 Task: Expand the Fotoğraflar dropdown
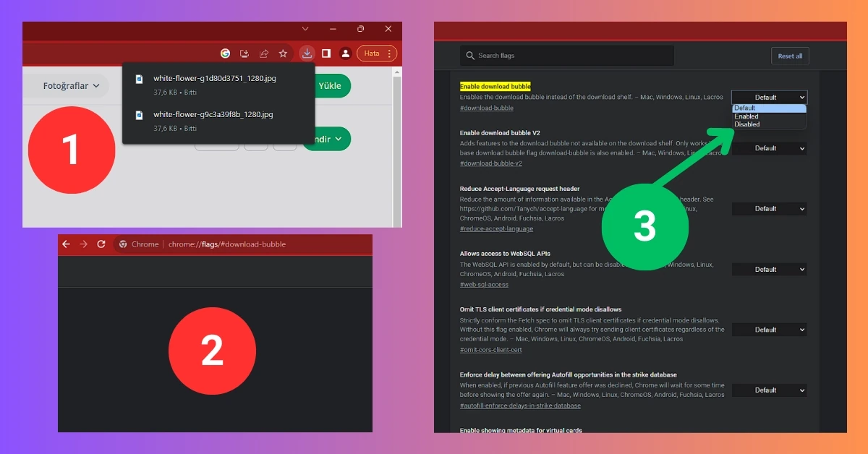(67, 85)
